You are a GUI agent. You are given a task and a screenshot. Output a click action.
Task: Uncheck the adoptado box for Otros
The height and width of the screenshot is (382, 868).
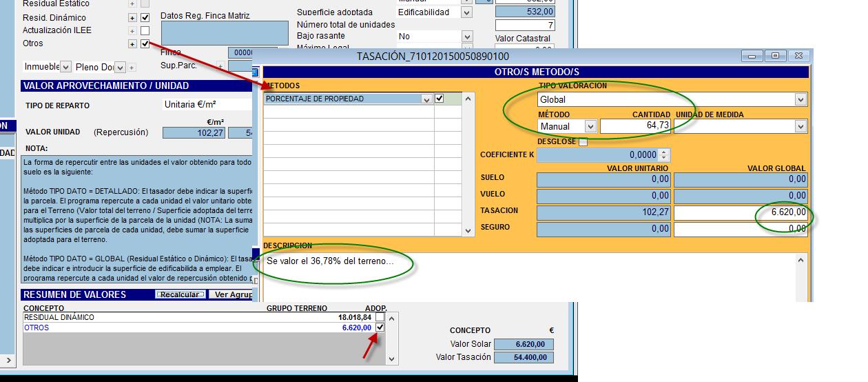[380, 328]
